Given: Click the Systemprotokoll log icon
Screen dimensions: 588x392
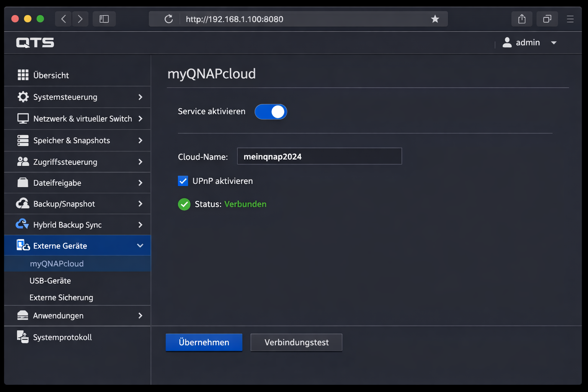Looking at the screenshot, I should coord(23,337).
